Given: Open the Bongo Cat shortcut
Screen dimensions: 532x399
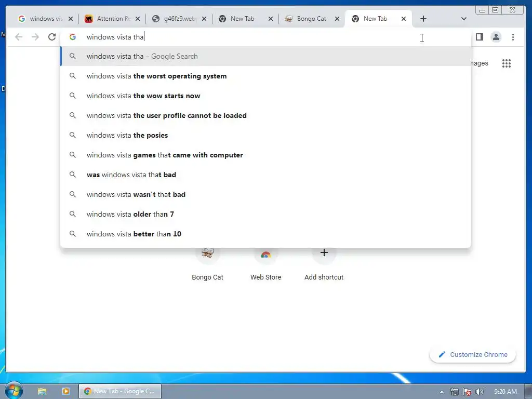Looking at the screenshot, I should coord(207,264).
